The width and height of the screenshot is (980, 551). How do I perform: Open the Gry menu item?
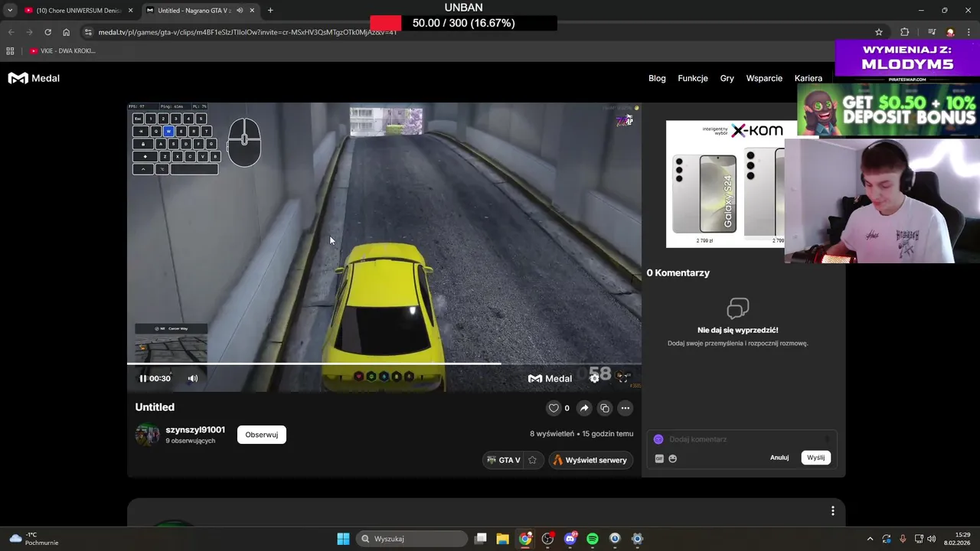(x=727, y=78)
